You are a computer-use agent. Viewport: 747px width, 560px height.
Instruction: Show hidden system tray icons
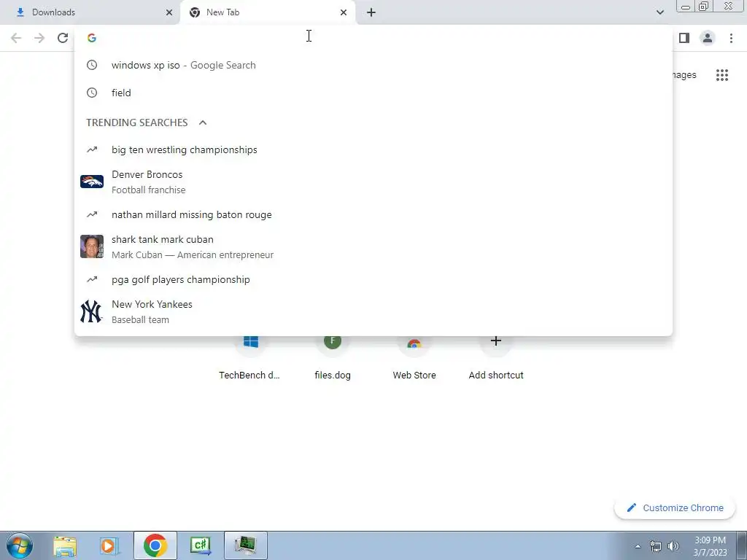click(x=638, y=546)
